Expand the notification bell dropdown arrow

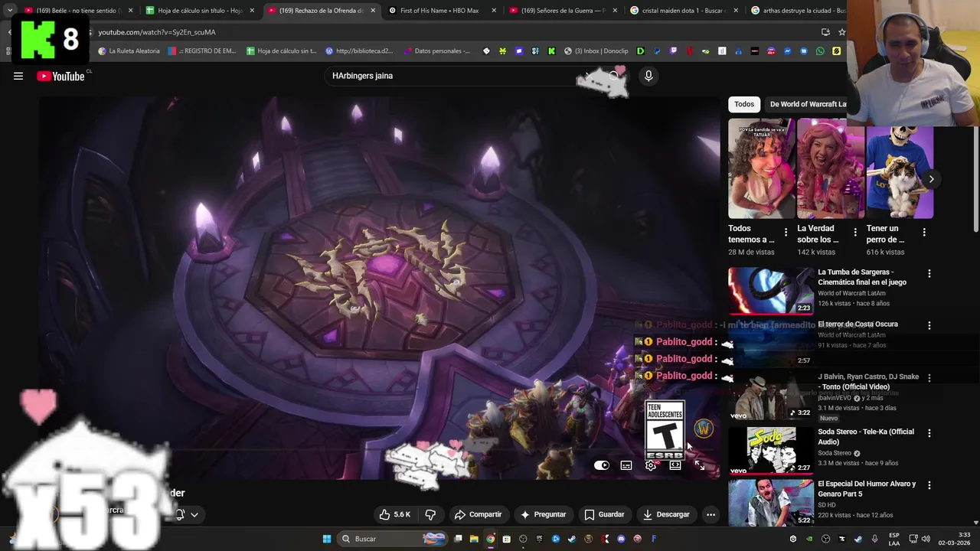click(194, 514)
